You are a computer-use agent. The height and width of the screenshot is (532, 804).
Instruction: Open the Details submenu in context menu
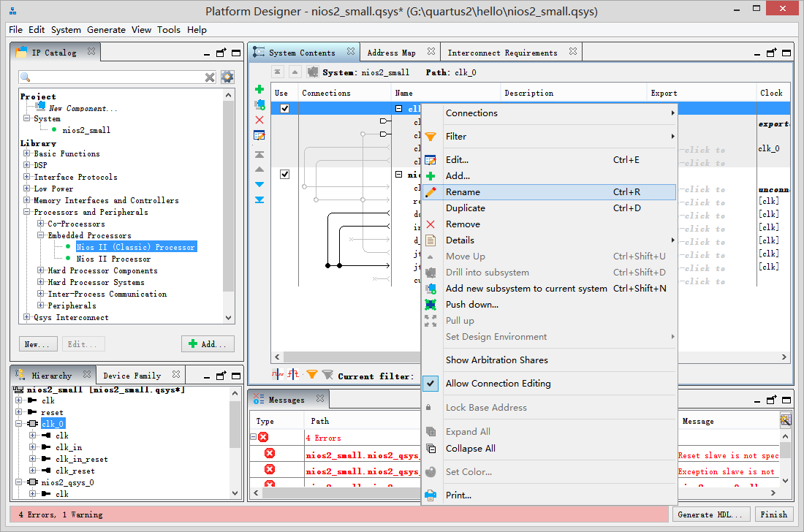pos(549,240)
